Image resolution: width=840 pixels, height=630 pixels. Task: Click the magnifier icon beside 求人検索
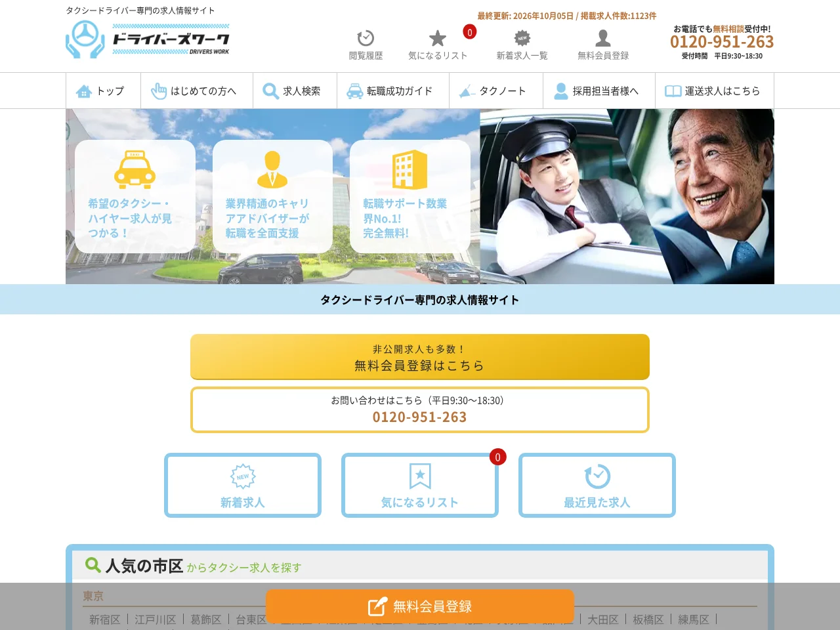click(x=271, y=91)
